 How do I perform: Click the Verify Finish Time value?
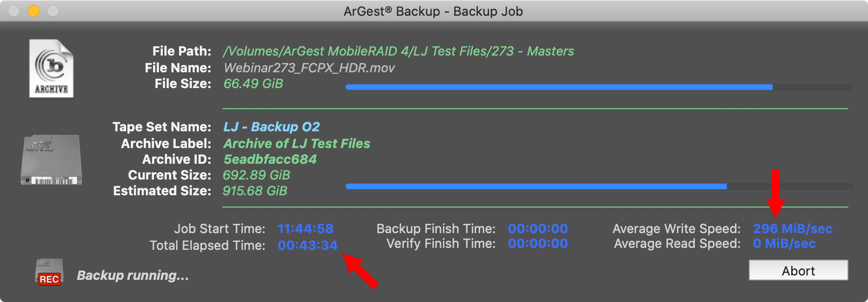click(x=538, y=243)
